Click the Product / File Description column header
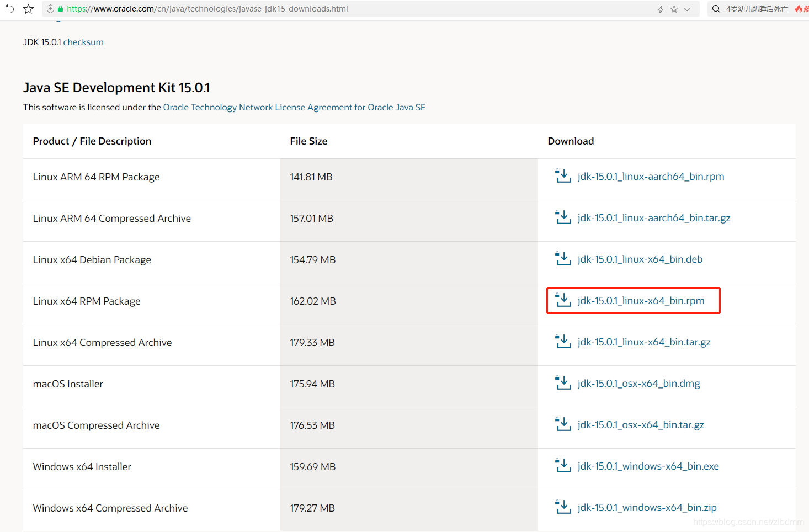The height and width of the screenshot is (532, 809). click(x=92, y=141)
